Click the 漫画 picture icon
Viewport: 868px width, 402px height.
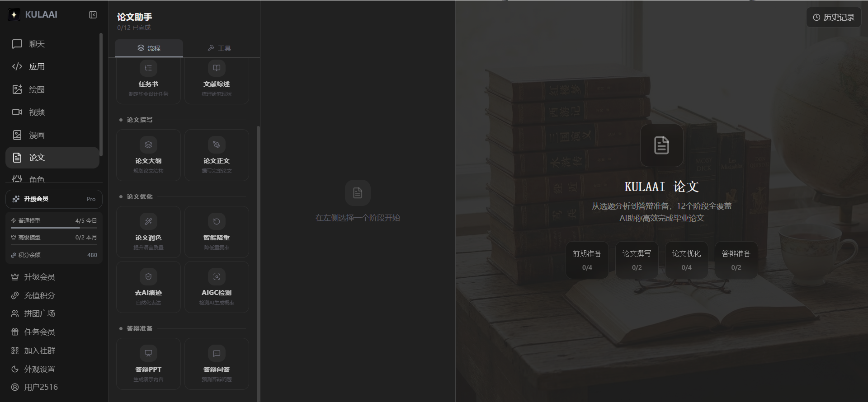tap(17, 135)
